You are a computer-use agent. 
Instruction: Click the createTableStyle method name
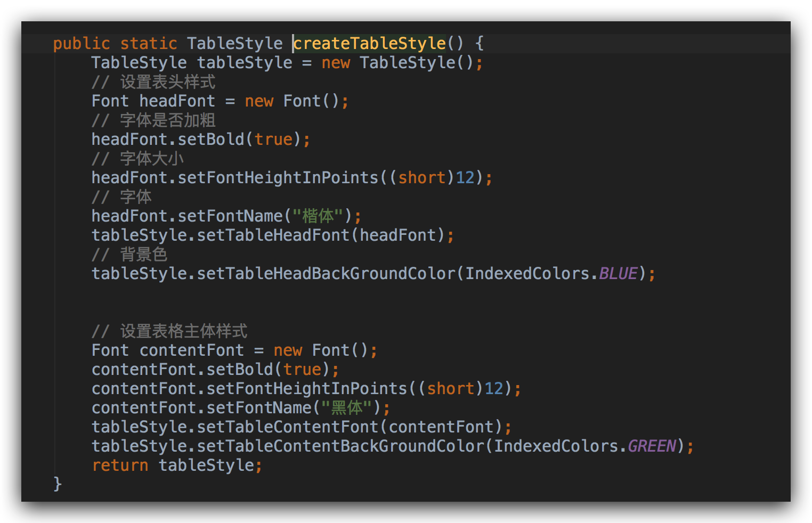point(370,43)
